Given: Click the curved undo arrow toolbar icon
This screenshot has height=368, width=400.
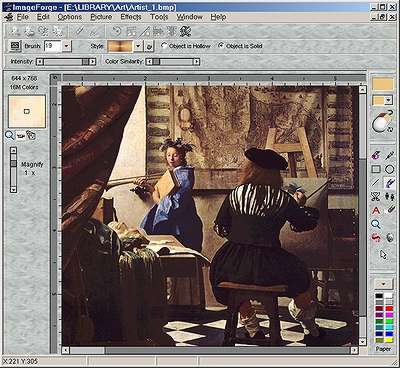Looking at the screenshot, I should 117,31.
